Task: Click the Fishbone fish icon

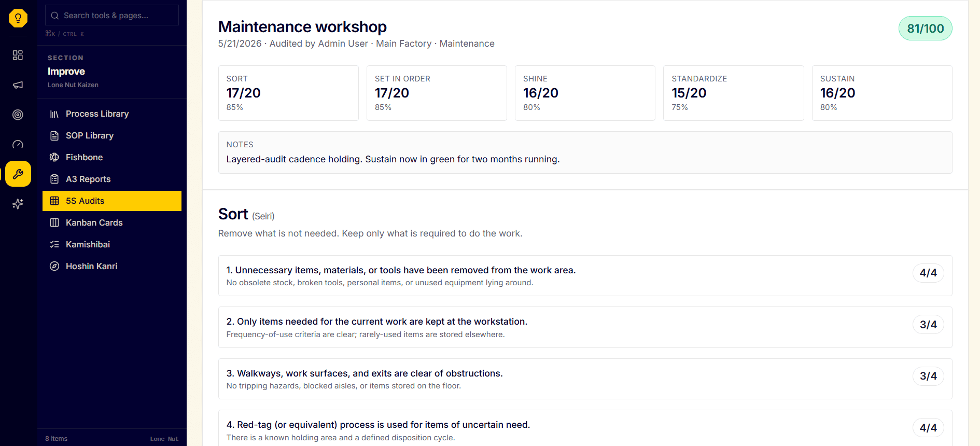Action: [x=54, y=158]
